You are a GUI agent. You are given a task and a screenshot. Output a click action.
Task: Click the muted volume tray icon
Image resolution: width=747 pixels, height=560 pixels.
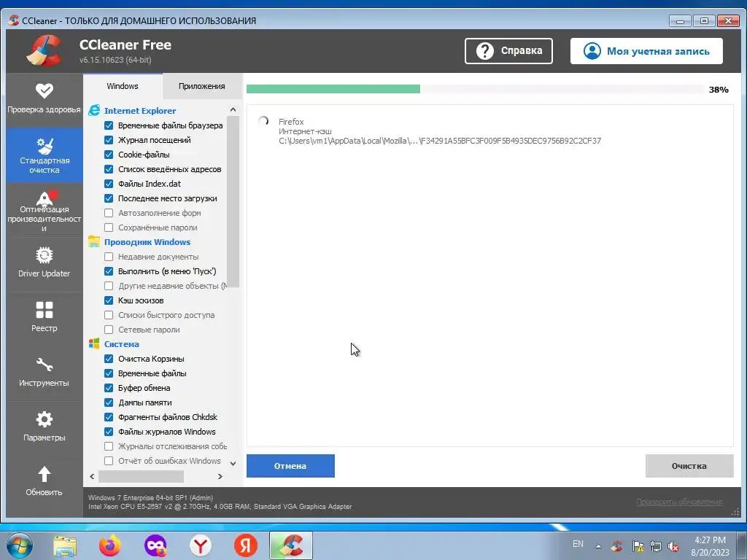673,546
